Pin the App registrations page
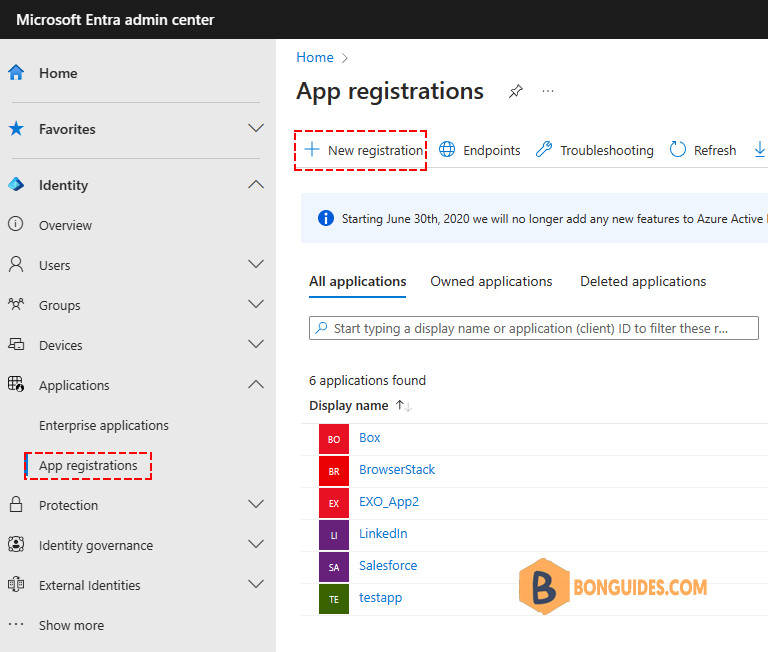 click(x=515, y=91)
